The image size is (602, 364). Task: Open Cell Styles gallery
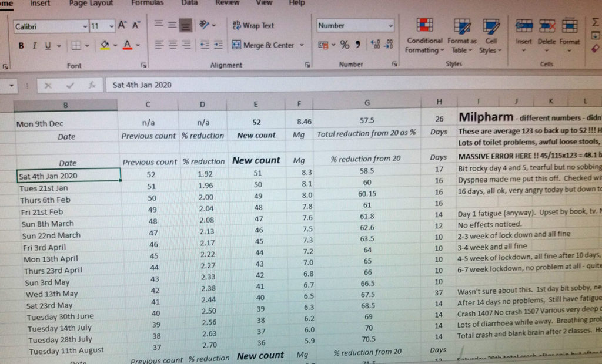[491, 36]
